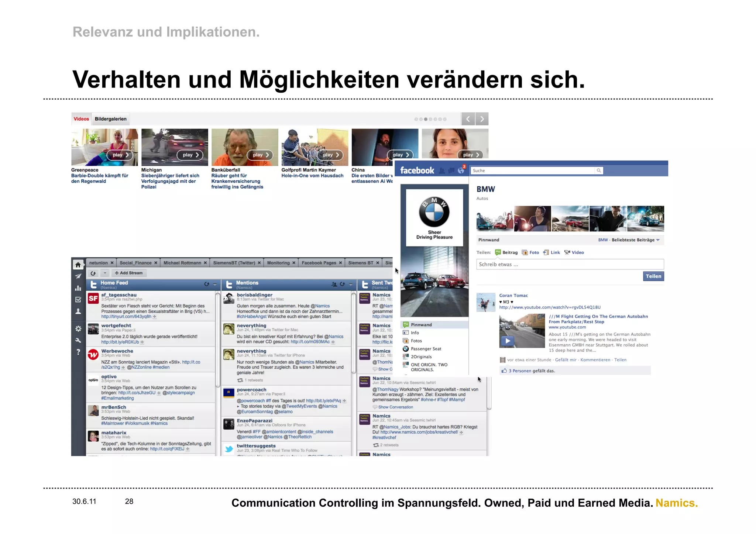
Task: Play the Banküberfall video
Action: tap(261, 155)
